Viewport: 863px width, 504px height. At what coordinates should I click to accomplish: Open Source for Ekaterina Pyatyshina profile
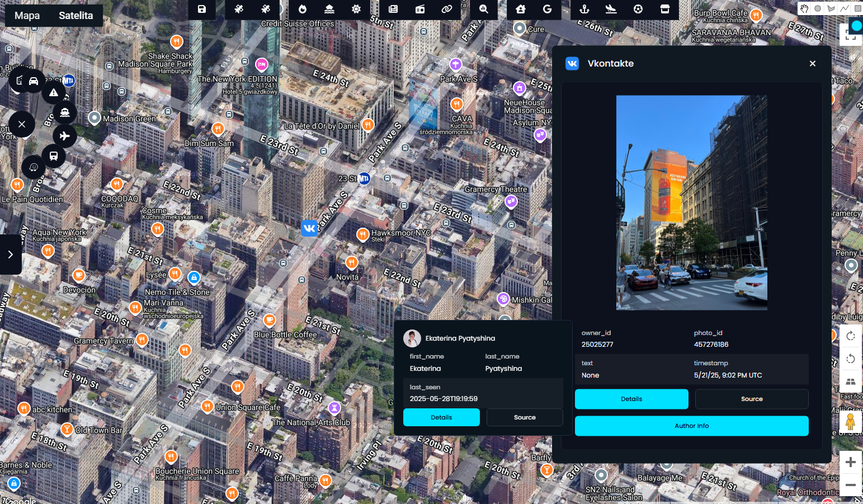(525, 417)
